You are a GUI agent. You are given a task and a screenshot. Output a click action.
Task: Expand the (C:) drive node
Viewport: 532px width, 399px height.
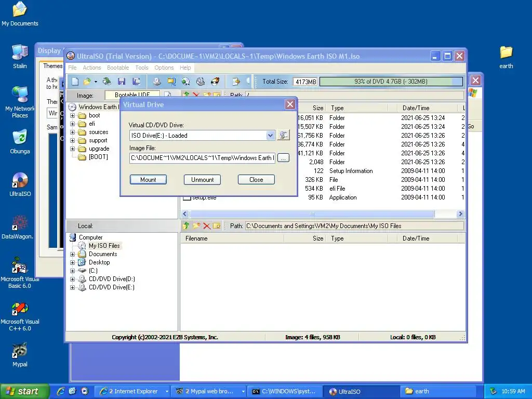pyautogui.click(x=72, y=271)
